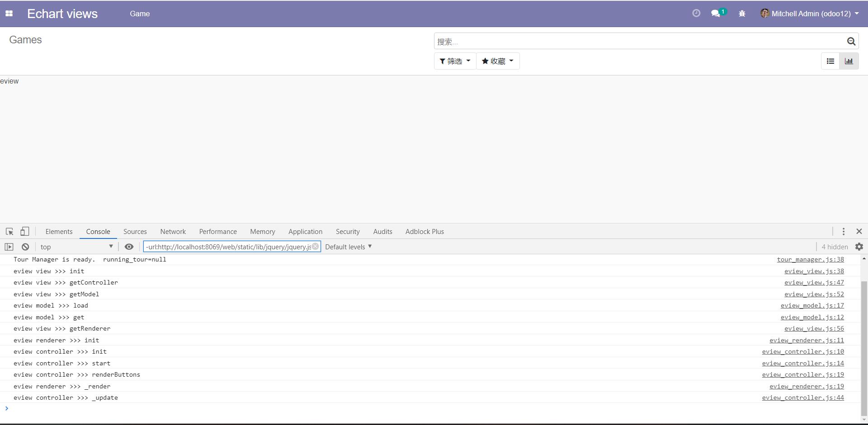Show the console sidebar
This screenshot has height=425, width=868.
pyautogui.click(x=9, y=247)
